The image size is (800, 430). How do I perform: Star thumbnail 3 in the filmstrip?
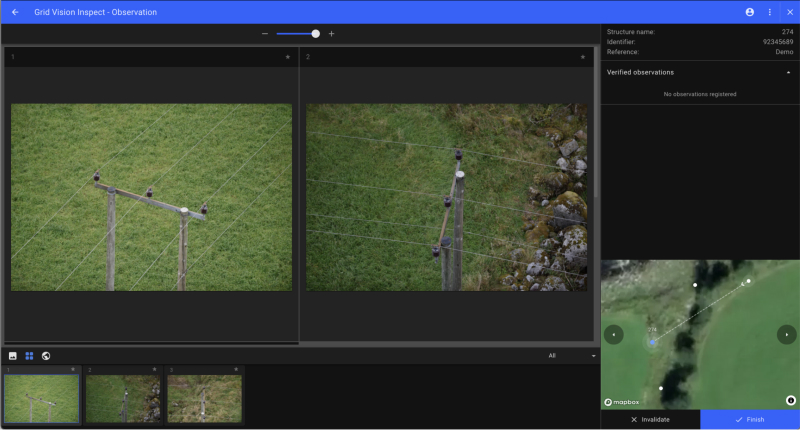point(236,369)
